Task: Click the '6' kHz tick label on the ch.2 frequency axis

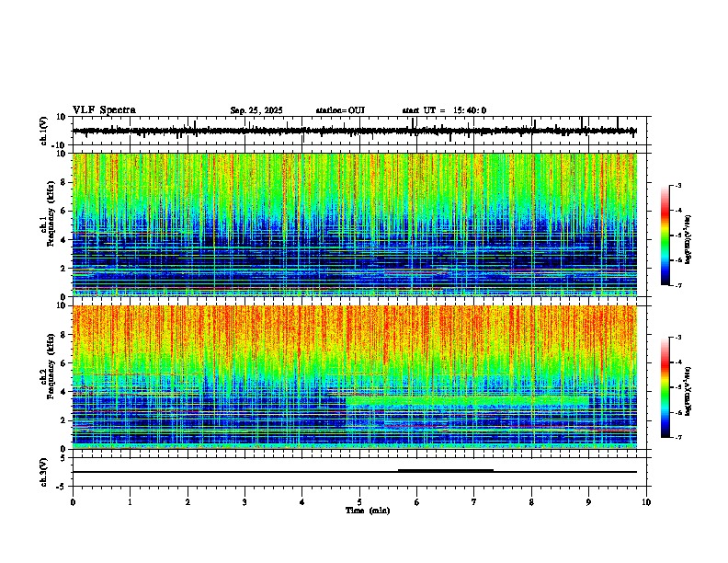Action: coord(64,362)
